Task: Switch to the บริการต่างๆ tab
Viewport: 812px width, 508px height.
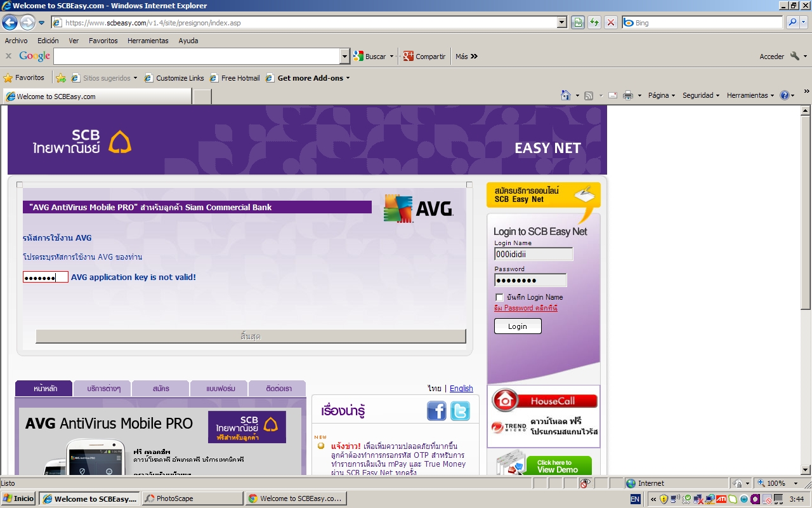Action: point(102,388)
